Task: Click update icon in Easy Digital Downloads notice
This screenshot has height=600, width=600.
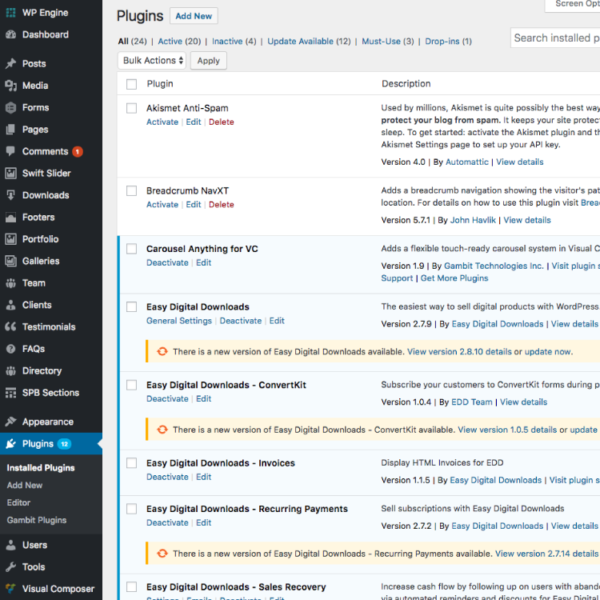Action: (162, 351)
